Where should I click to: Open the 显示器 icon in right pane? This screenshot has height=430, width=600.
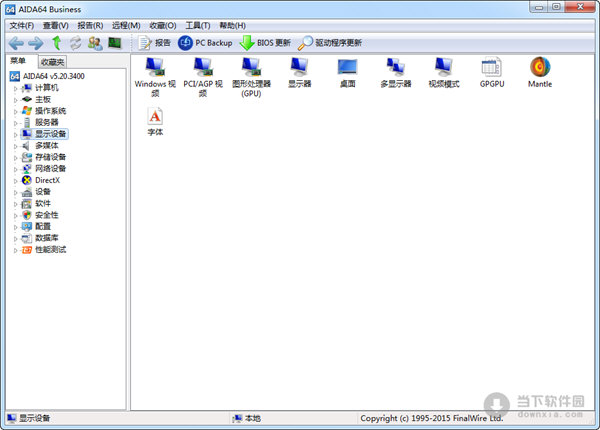click(299, 72)
